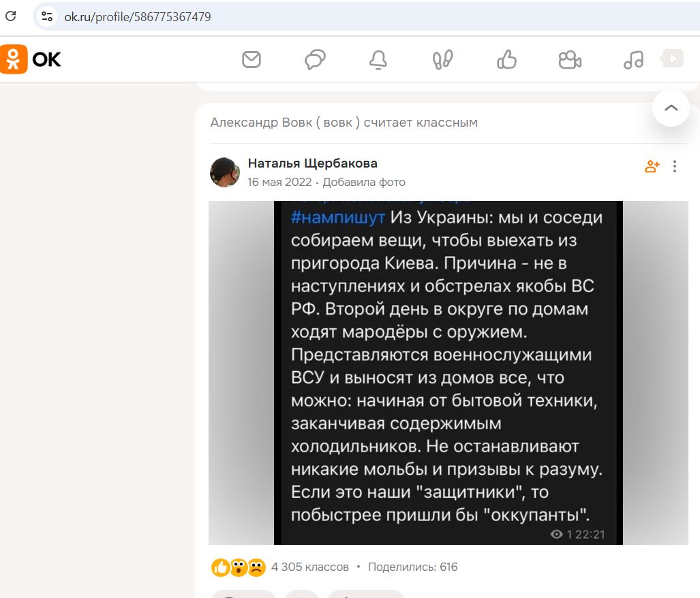Open the Events thumbs-up icon in header
This screenshot has width=700, height=598.
coord(506,60)
